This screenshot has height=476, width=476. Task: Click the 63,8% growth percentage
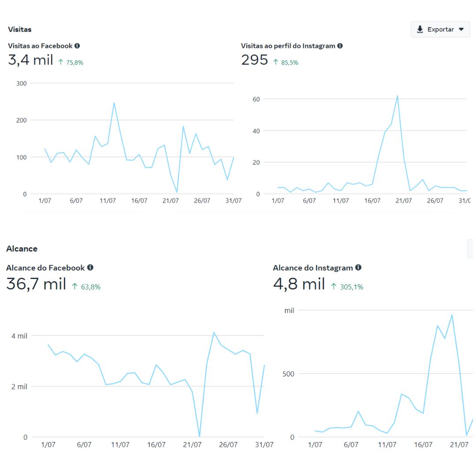[91, 287]
